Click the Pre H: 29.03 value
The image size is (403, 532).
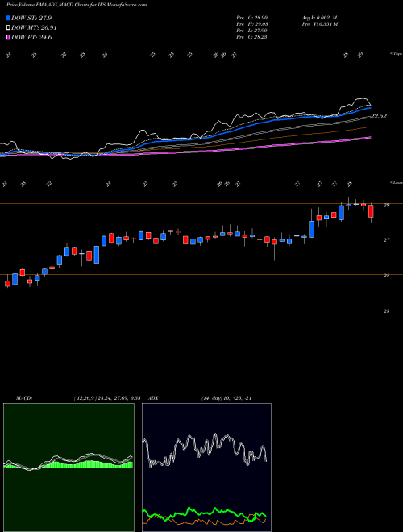coord(251,24)
